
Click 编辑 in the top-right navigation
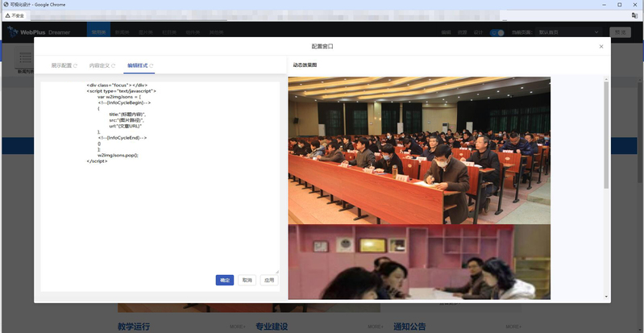pyautogui.click(x=446, y=32)
